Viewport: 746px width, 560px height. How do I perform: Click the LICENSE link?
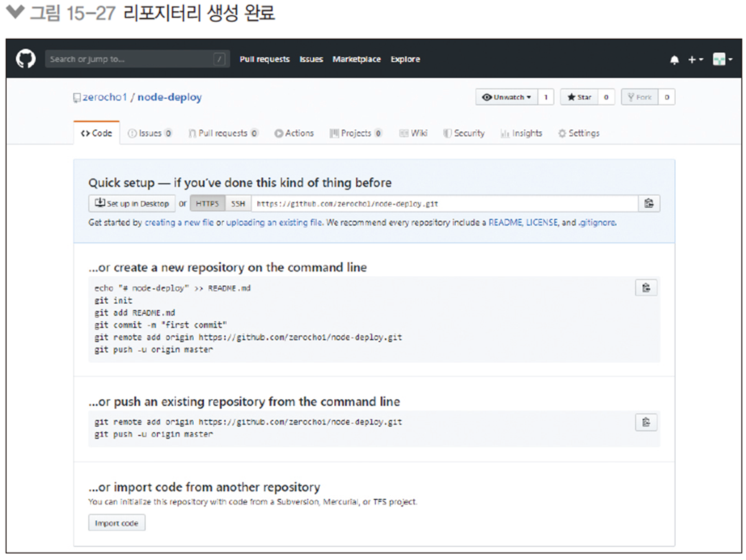pyautogui.click(x=541, y=223)
